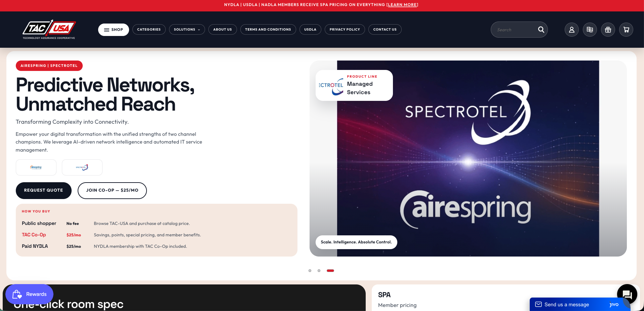The image size is (644, 311).
Task: Click Join Co-Op $25/mo button
Action: click(112, 191)
